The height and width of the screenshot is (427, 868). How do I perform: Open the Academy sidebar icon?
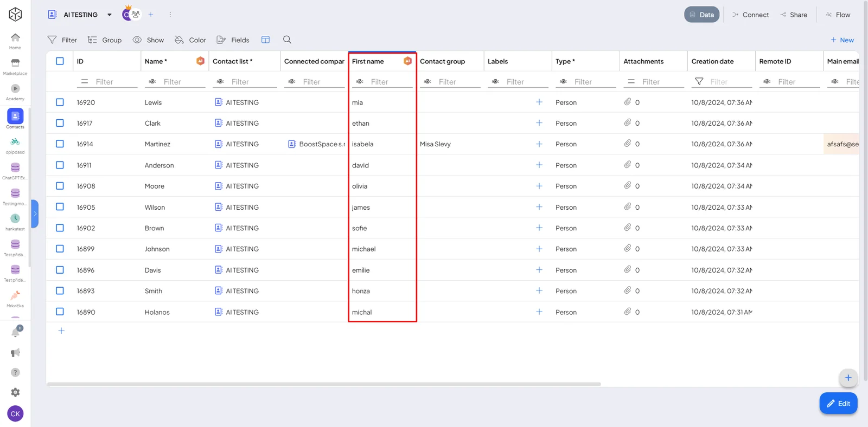15,92
